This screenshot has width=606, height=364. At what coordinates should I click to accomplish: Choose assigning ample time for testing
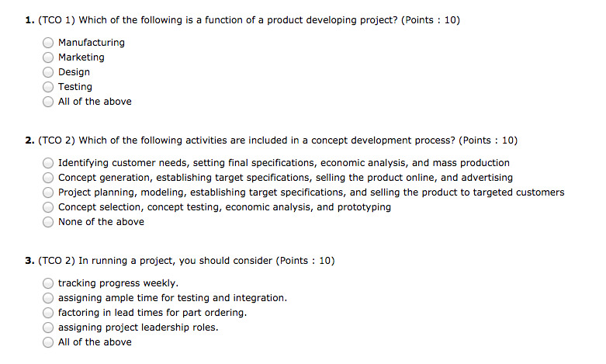pyautogui.click(x=48, y=298)
